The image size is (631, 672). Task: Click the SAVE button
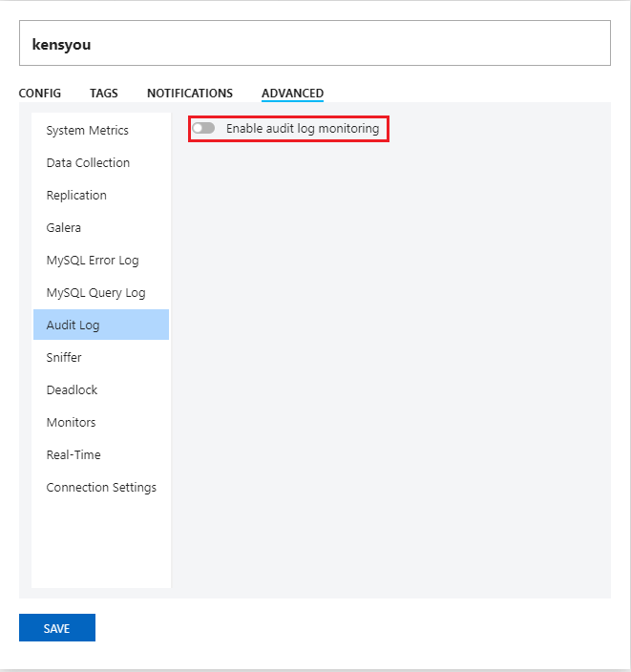point(57,627)
